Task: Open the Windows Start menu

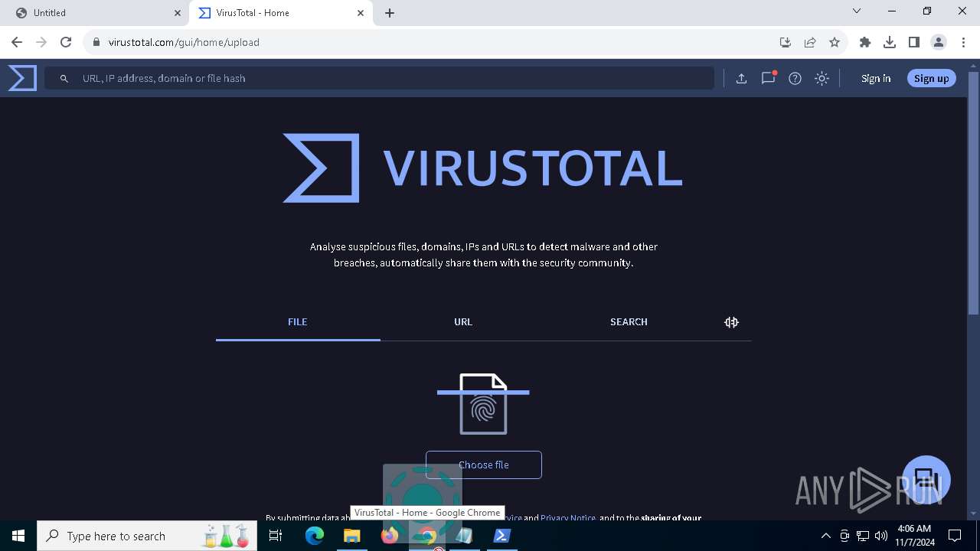Action: pyautogui.click(x=18, y=536)
